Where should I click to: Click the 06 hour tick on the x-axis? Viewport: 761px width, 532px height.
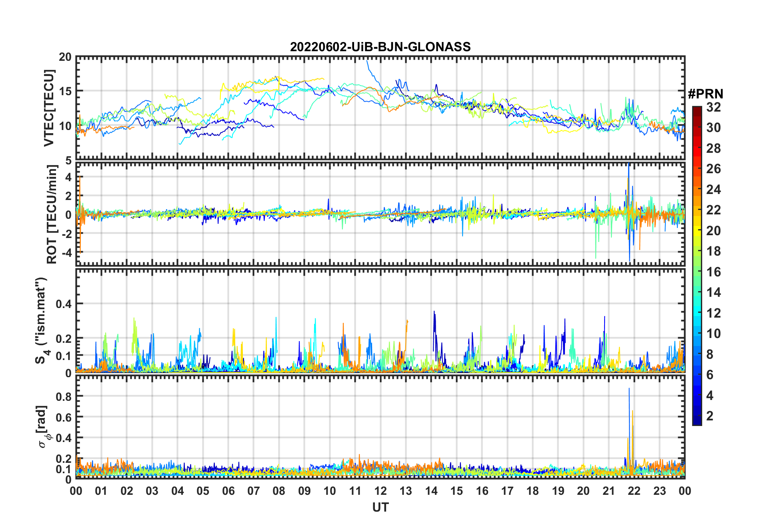coord(228,491)
